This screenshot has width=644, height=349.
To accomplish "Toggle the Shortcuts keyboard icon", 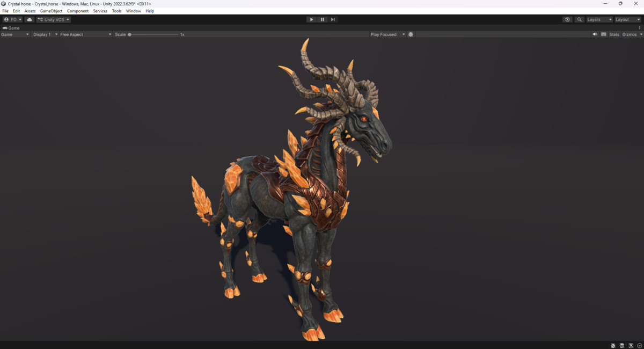I will click(604, 34).
